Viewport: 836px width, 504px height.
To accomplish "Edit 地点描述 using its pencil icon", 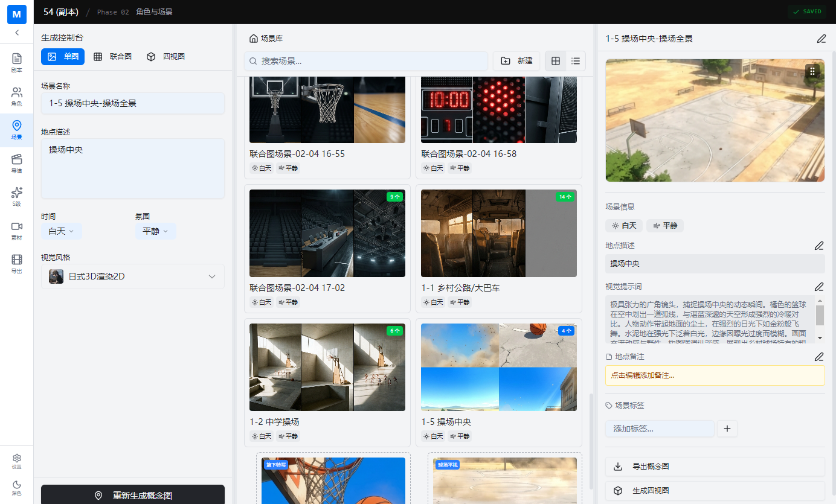I will (819, 246).
